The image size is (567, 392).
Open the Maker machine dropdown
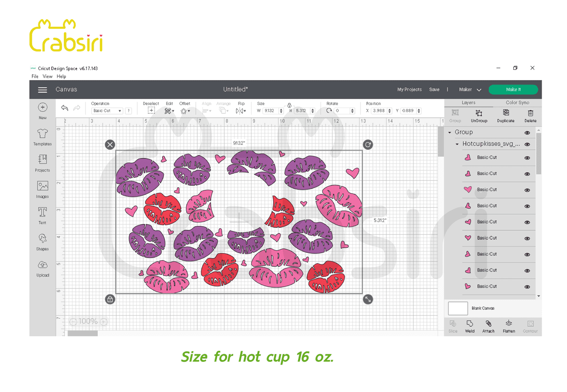coord(470,90)
